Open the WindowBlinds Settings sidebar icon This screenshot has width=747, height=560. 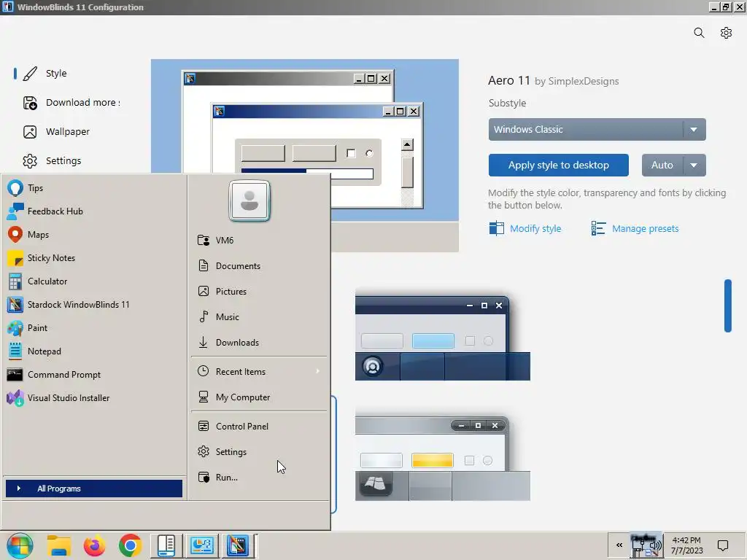click(x=30, y=161)
